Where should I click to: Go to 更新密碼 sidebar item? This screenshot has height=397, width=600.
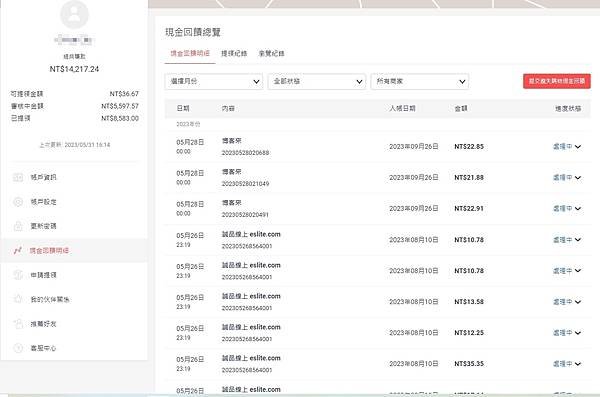tap(43, 226)
